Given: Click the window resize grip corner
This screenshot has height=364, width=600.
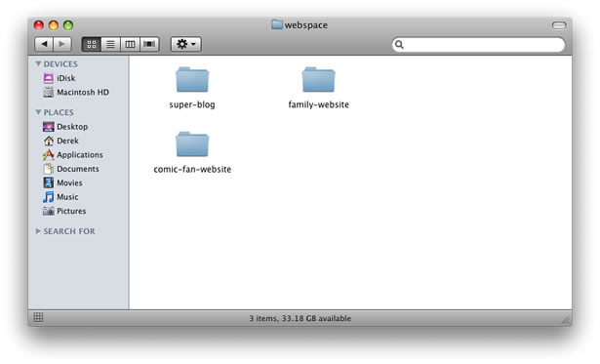Looking at the screenshot, I should click(566, 321).
